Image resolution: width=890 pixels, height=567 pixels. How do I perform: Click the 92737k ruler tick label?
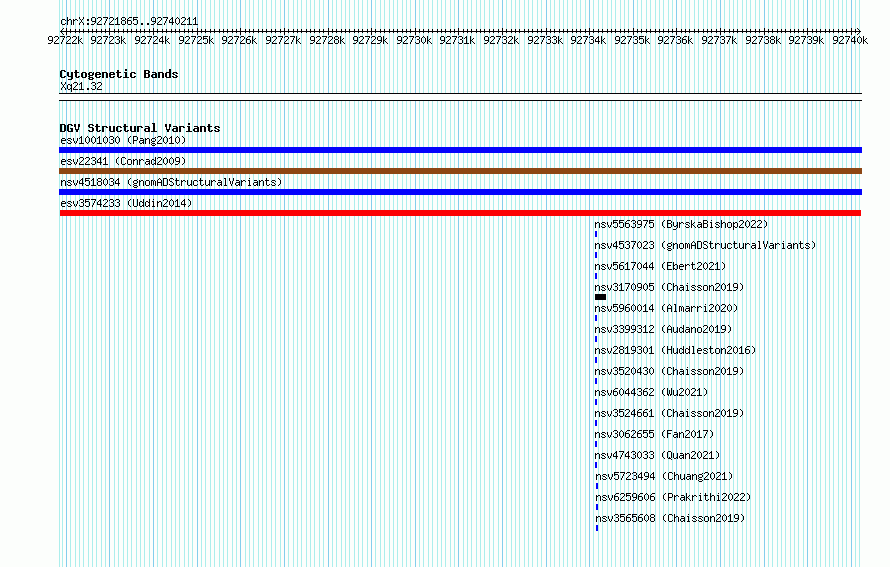719,40
